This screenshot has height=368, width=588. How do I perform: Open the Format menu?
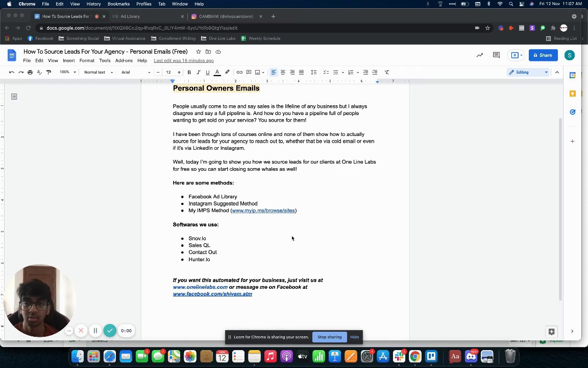point(87,60)
